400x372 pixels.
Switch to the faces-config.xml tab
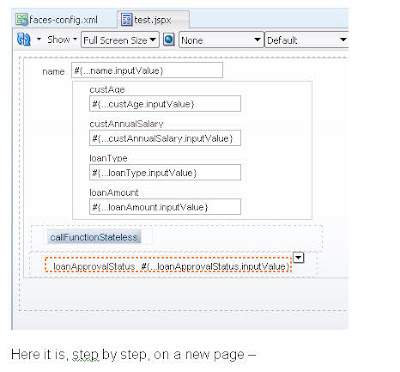coord(57,20)
